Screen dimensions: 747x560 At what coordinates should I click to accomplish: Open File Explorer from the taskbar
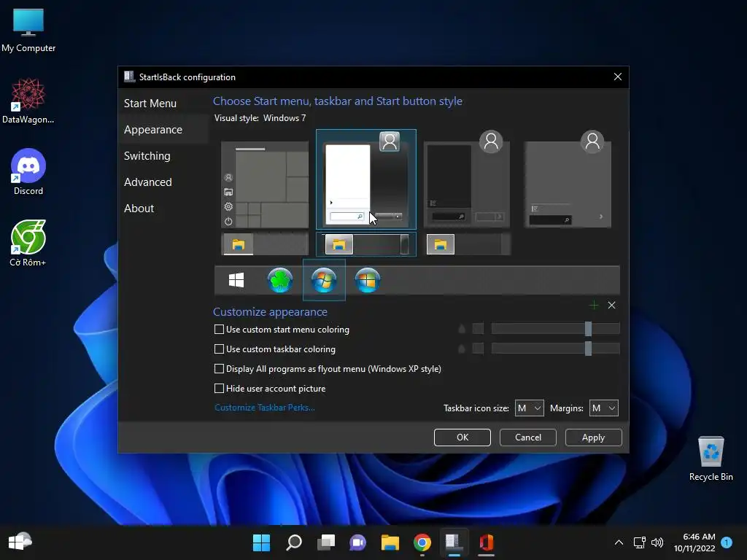coord(390,542)
